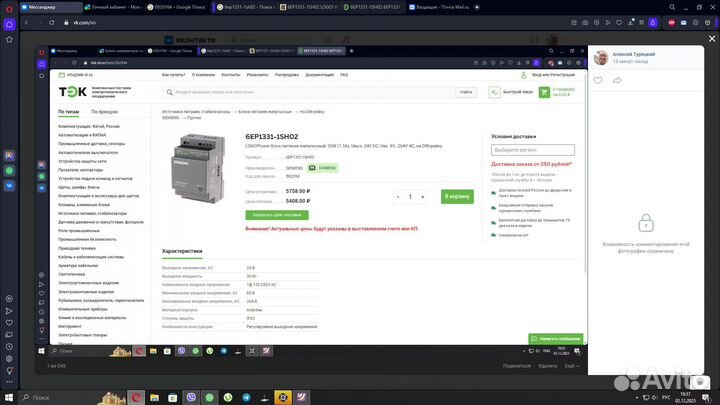The width and height of the screenshot is (720, 405).
Task: Open the Характеристики tab
Action: tap(182, 251)
